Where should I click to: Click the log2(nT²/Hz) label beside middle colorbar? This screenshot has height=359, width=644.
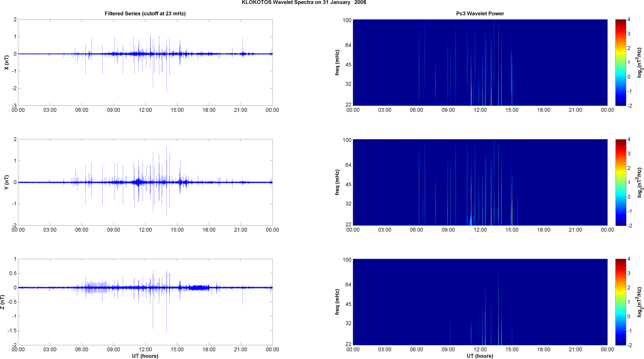640,182
